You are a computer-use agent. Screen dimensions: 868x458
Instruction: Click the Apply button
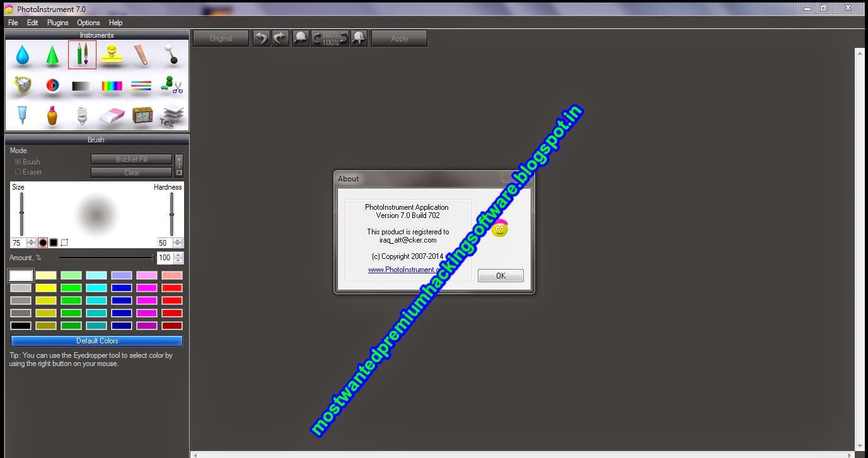[x=400, y=38]
